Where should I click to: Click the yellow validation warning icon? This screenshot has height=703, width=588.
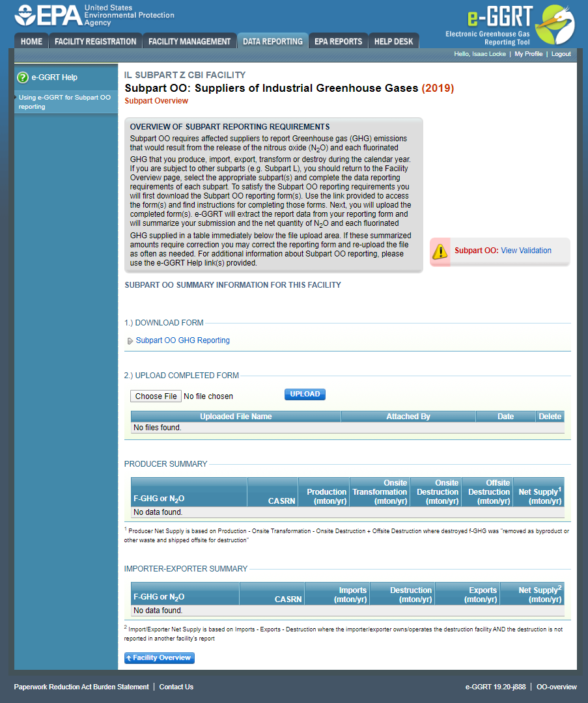(440, 251)
